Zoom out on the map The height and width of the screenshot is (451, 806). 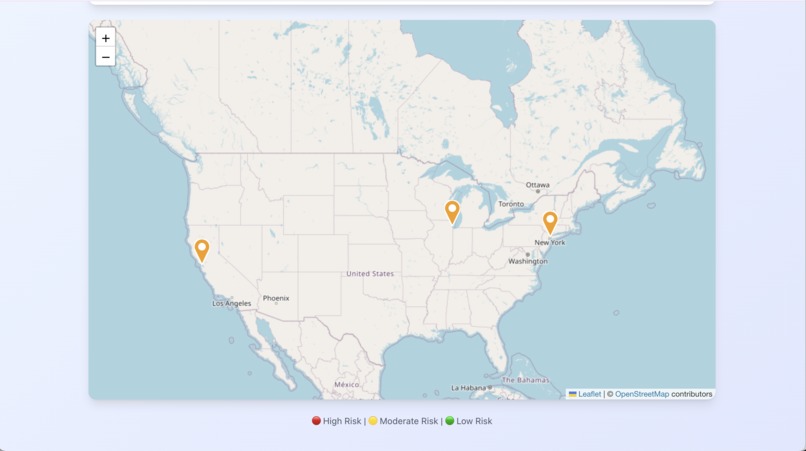105,57
